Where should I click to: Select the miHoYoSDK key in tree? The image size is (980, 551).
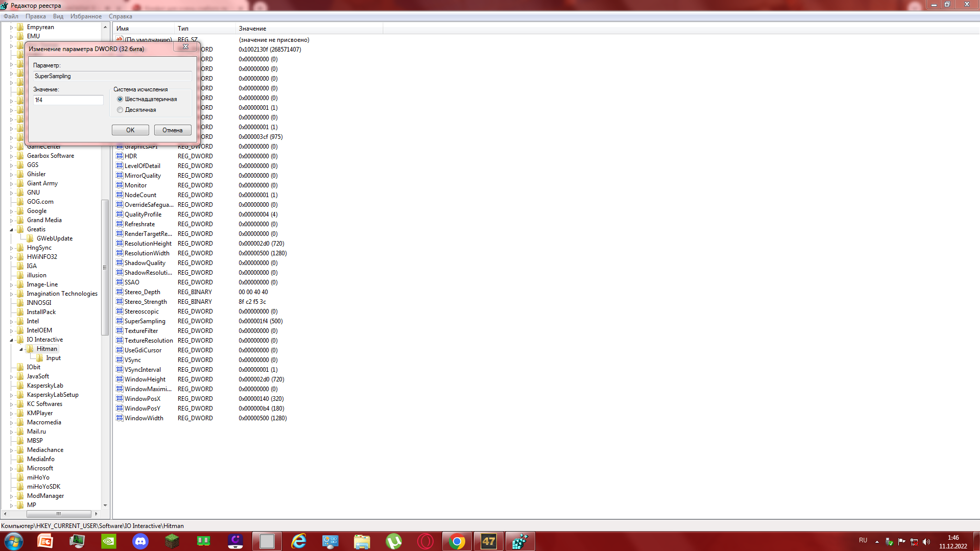(x=43, y=487)
